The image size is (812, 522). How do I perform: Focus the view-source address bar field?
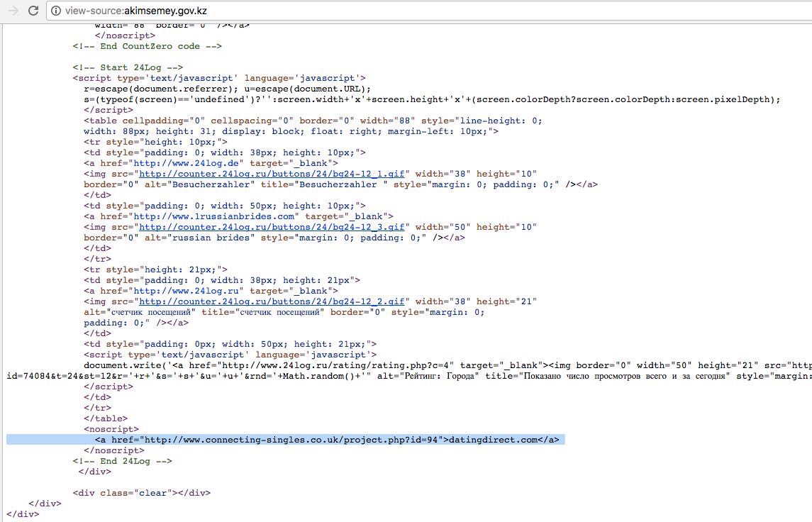[x=429, y=11]
